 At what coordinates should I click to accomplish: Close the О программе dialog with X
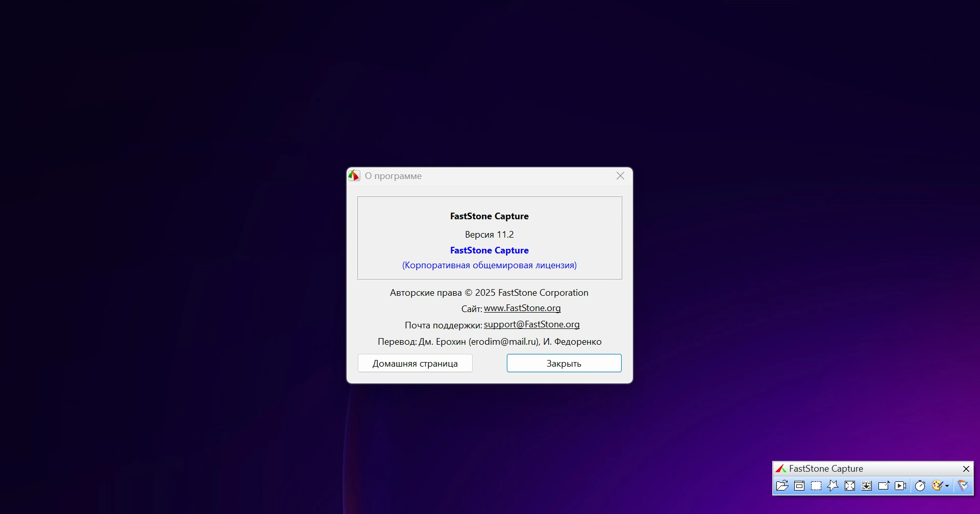pyautogui.click(x=620, y=176)
